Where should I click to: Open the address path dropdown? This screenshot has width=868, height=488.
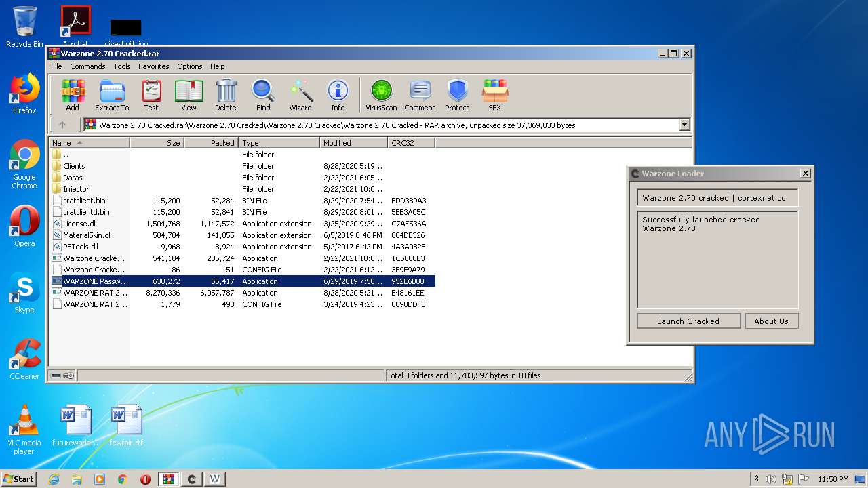pyautogui.click(x=684, y=125)
